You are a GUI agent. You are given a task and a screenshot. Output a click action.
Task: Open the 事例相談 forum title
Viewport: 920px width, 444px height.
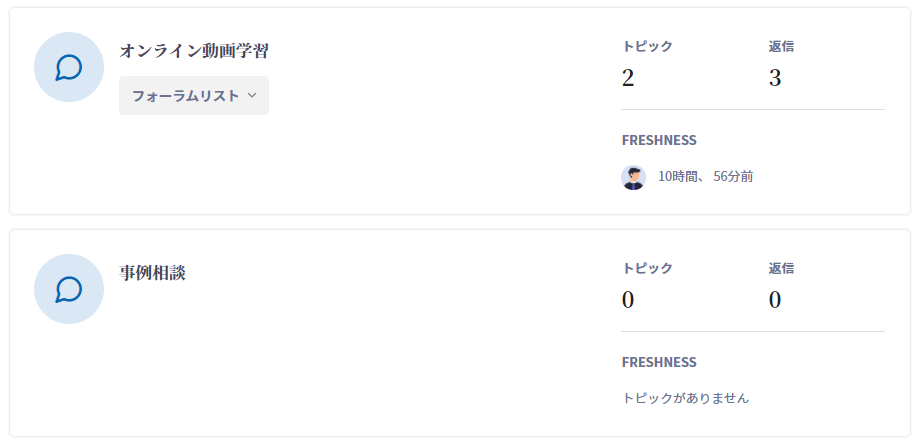coord(153,272)
